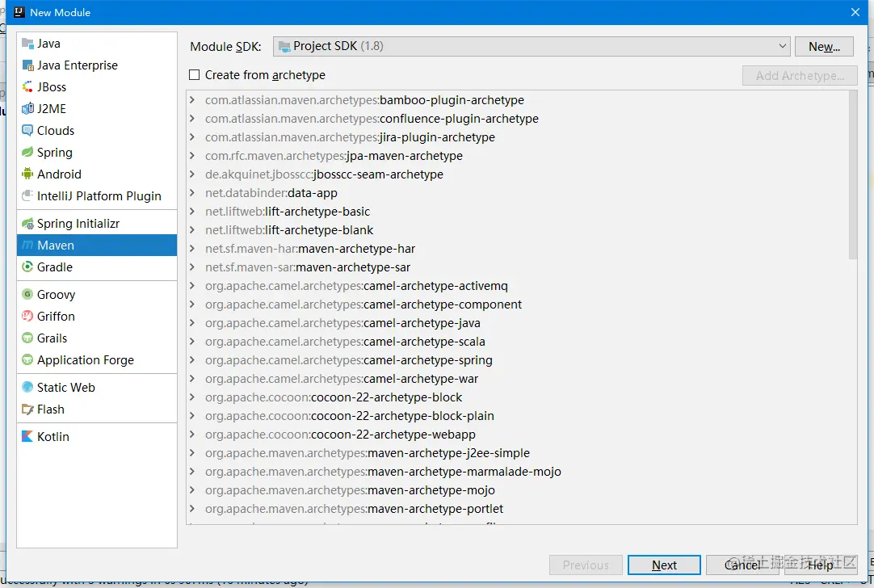The height and width of the screenshot is (588, 874).
Task: Select net.databinder:data-app archetype
Action: point(271,193)
